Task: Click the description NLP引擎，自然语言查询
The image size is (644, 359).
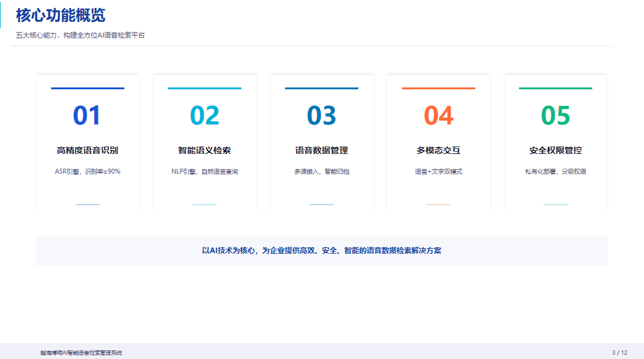Action: coord(204,172)
